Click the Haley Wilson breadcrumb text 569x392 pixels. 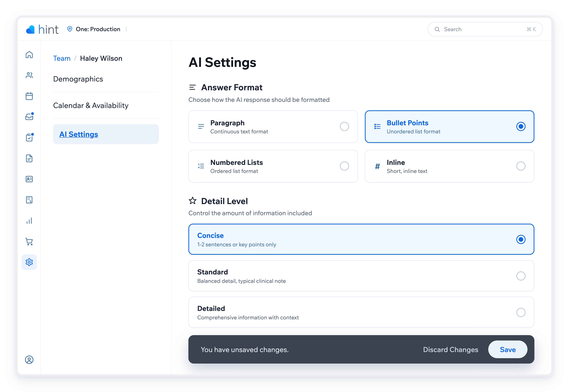pos(101,58)
